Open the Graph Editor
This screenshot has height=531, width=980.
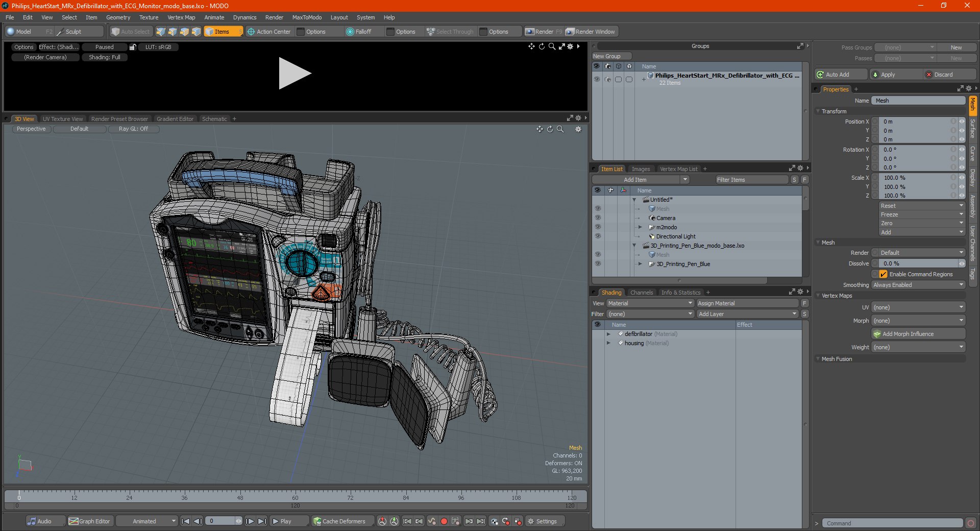click(x=89, y=521)
